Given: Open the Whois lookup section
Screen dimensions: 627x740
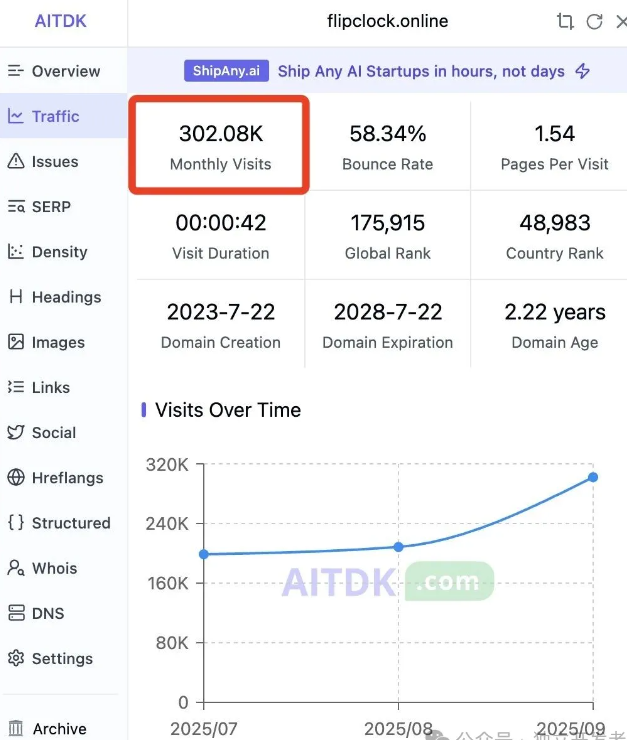Looking at the screenshot, I should tap(54, 568).
